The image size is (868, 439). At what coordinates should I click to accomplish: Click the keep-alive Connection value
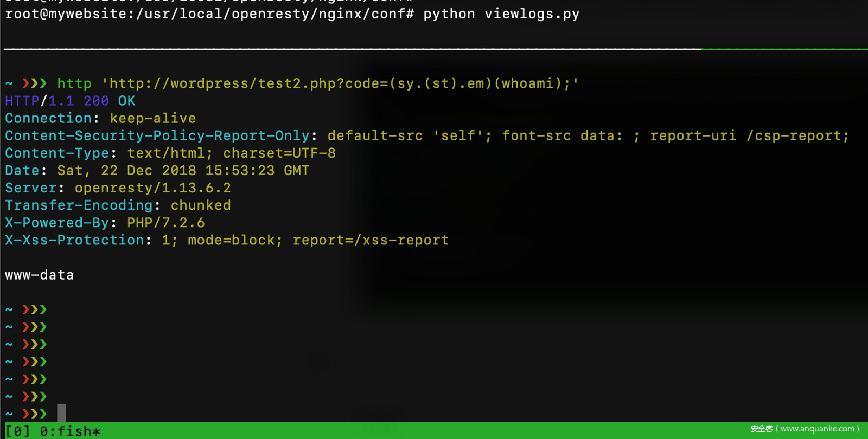pyautogui.click(x=153, y=118)
